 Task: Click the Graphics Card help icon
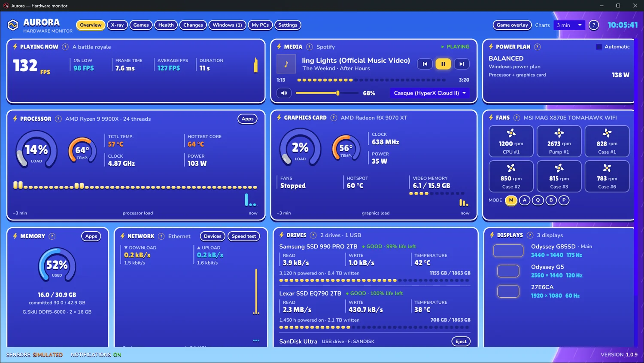pos(334,118)
